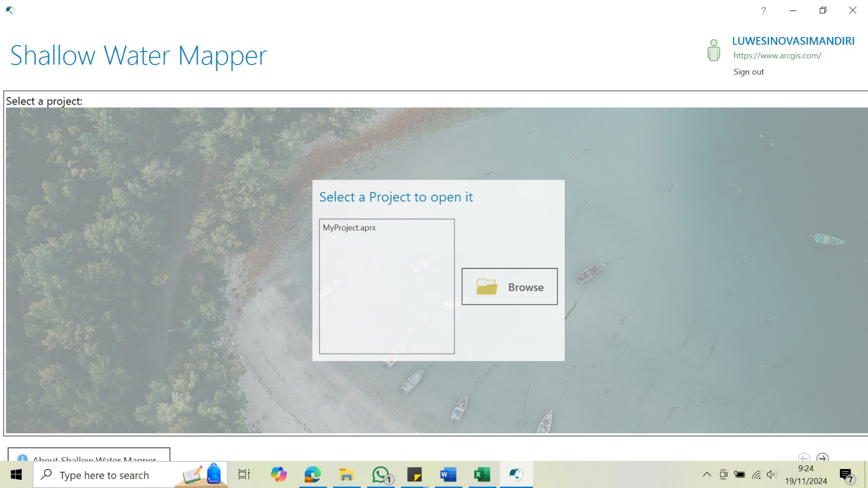Sign out of the ArcGIS account

tap(749, 72)
